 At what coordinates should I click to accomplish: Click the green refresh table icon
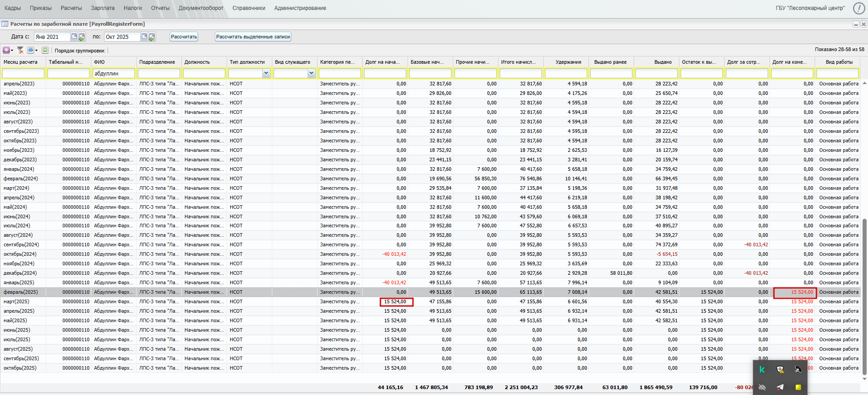(45, 50)
